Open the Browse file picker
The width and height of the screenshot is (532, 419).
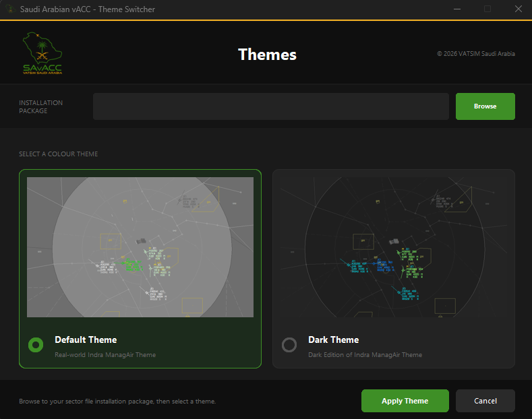(x=485, y=106)
